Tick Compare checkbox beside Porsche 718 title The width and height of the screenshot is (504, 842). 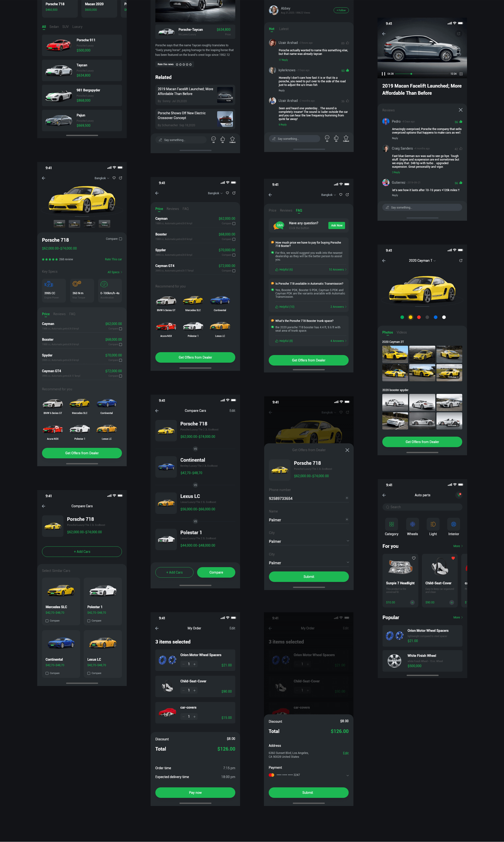pos(121,239)
